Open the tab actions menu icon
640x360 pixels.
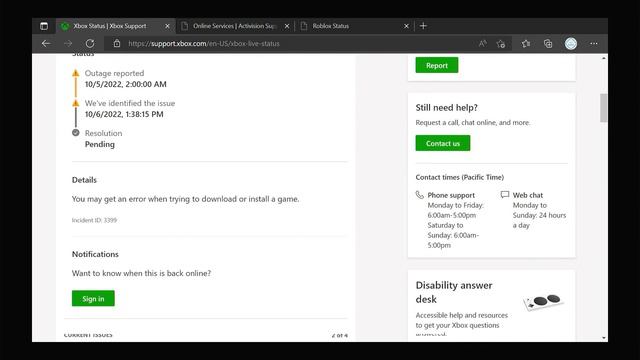tap(44, 26)
